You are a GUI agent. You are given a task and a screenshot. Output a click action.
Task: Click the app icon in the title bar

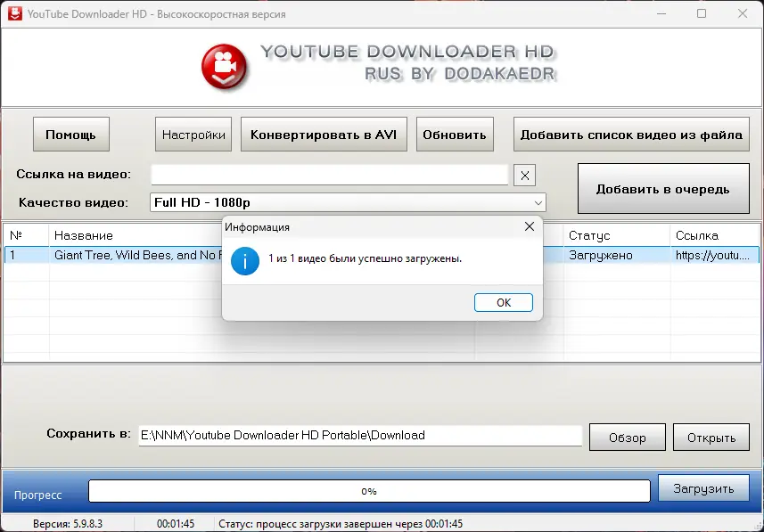tap(13, 13)
